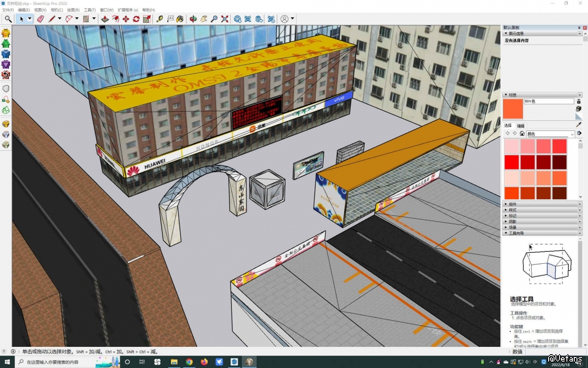Expand the 组件 panel section
Viewport: 588px width, 368px height.
pyautogui.click(x=513, y=204)
